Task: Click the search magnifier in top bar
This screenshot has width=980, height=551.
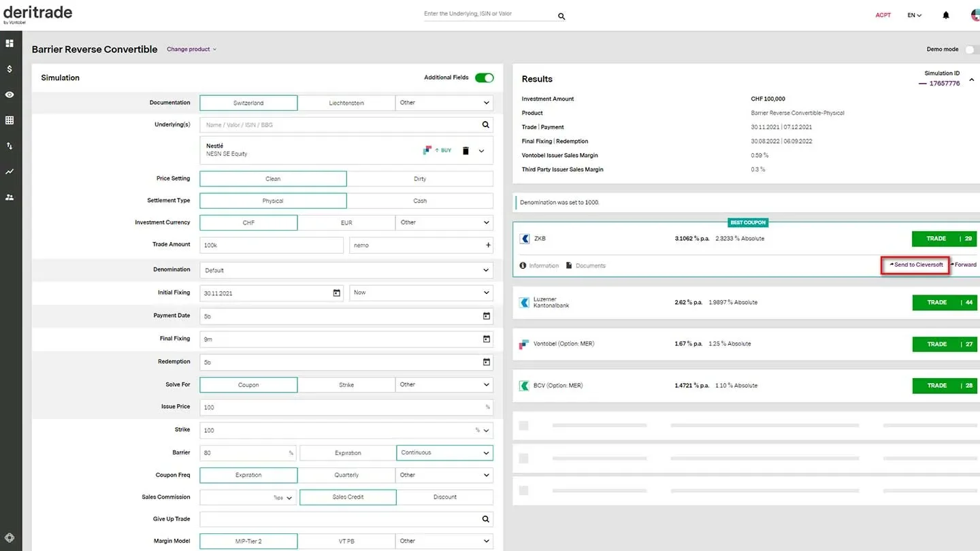Action: (x=561, y=16)
